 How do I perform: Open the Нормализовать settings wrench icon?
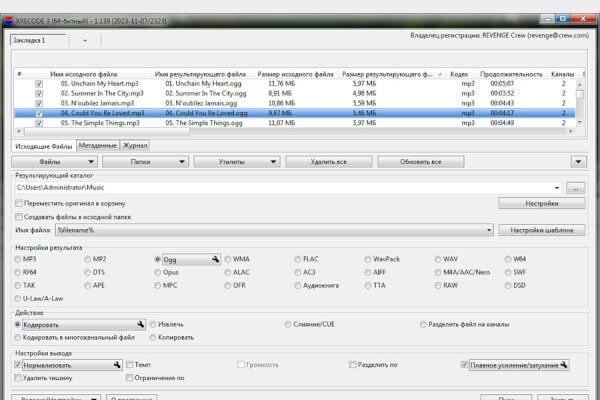[x=117, y=365]
